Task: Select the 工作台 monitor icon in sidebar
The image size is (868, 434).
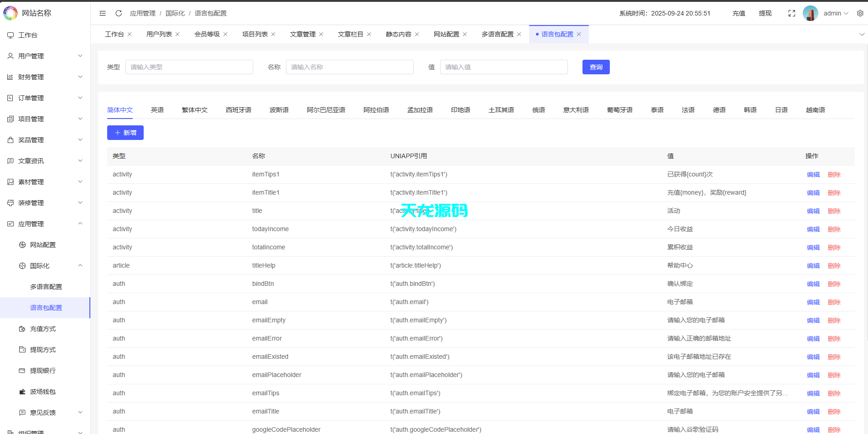Action: click(10, 35)
